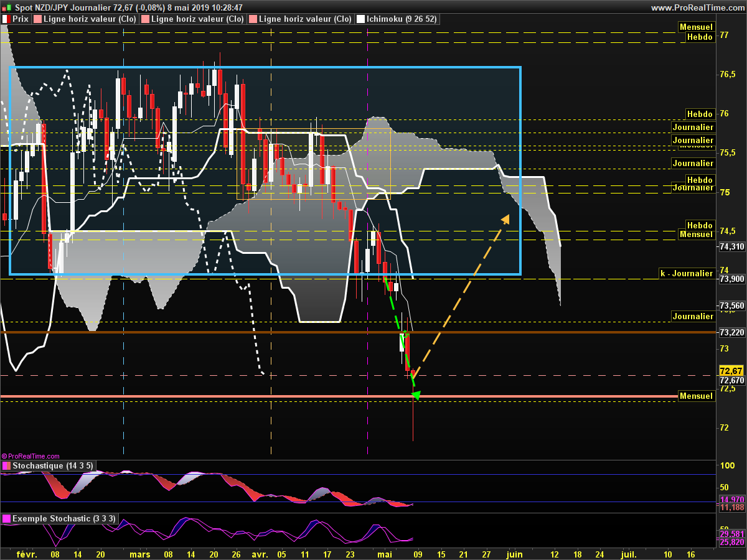Click the 27 date axis label
Screen dimensions: 747x560
(x=486, y=554)
